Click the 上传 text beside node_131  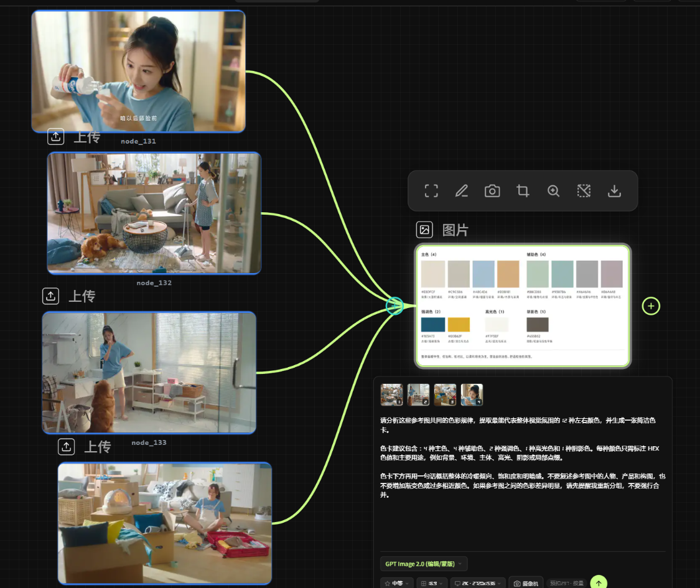click(86, 137)
